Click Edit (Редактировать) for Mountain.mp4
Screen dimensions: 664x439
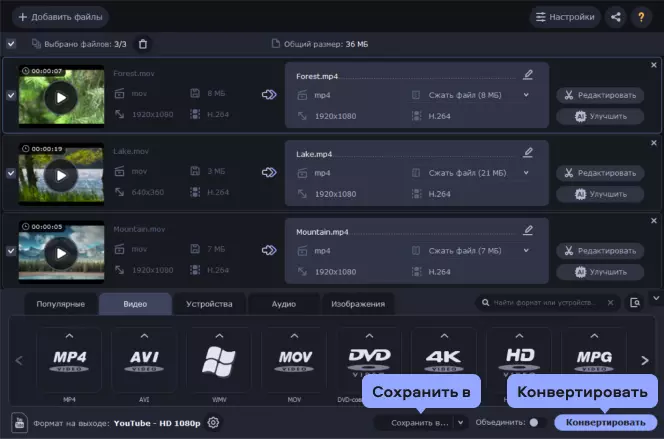coord(600,251)
